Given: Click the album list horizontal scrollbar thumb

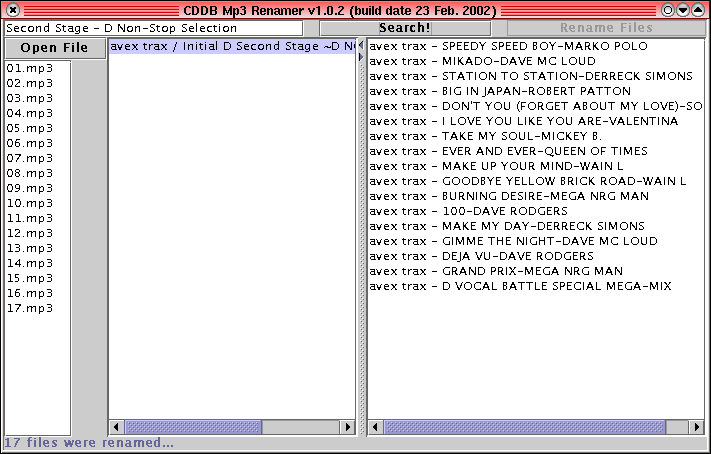Looking at the screenshot, I should click(193, 427).
